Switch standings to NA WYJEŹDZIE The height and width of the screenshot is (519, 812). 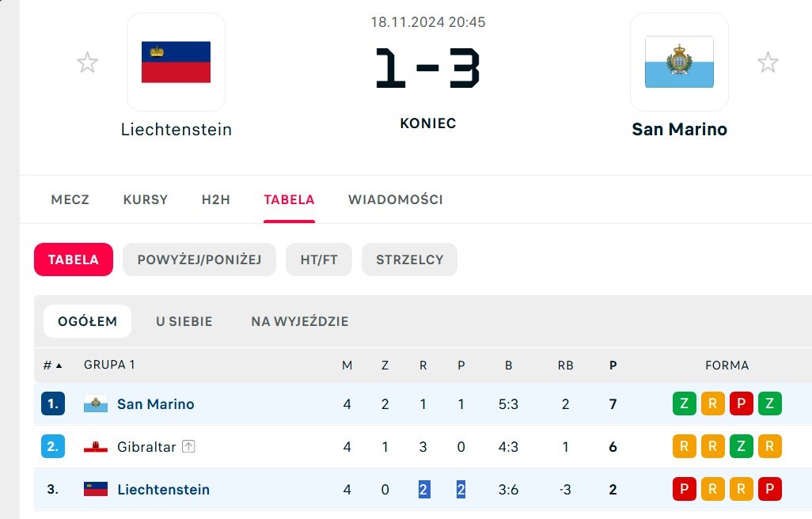point(300,321)
